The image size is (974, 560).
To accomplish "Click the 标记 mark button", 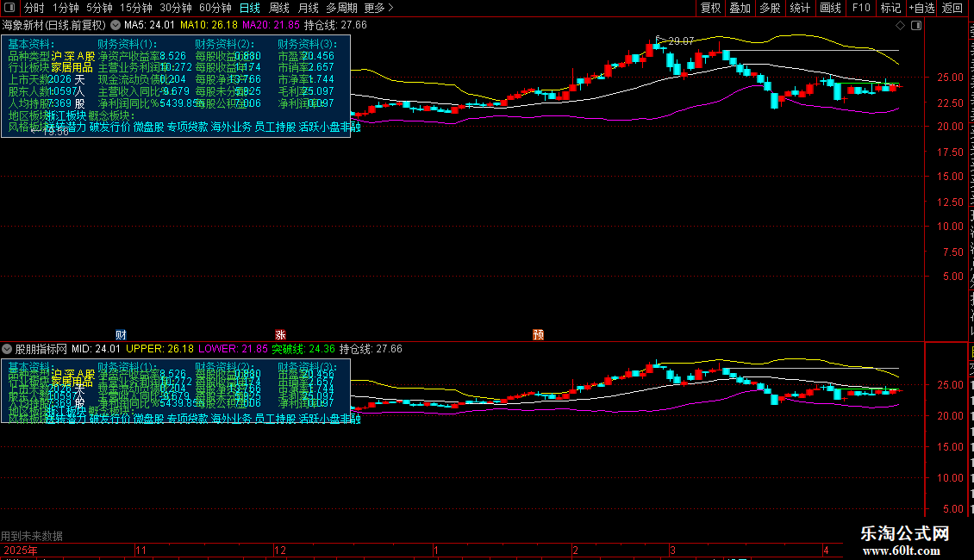I will 890,8.
